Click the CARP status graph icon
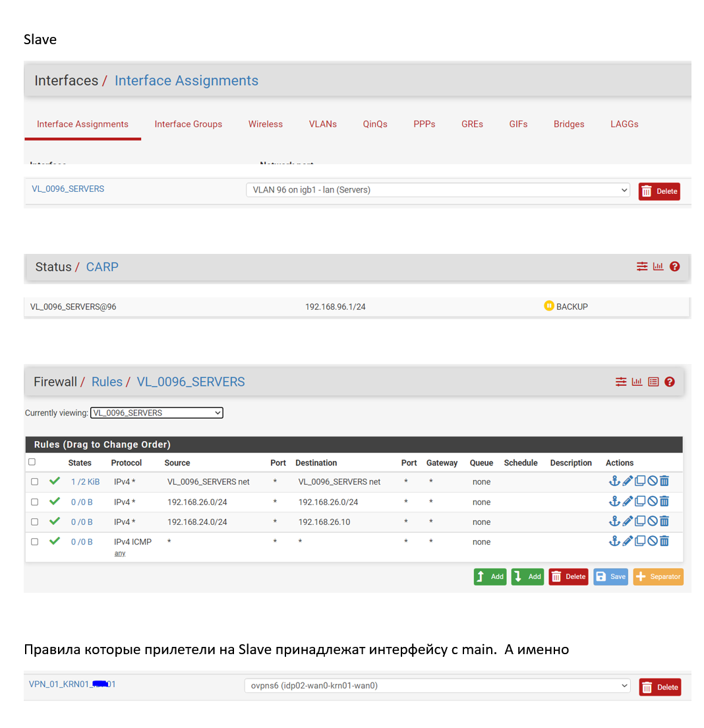The height and width of the screenshot is (728, 704). click(x=658, y=266)
